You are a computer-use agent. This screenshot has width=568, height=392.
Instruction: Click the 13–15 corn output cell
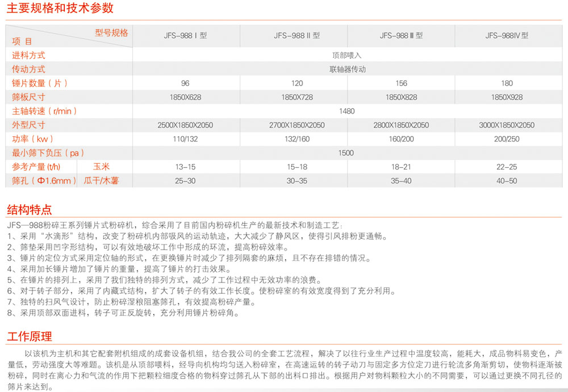tap(185, 167)
